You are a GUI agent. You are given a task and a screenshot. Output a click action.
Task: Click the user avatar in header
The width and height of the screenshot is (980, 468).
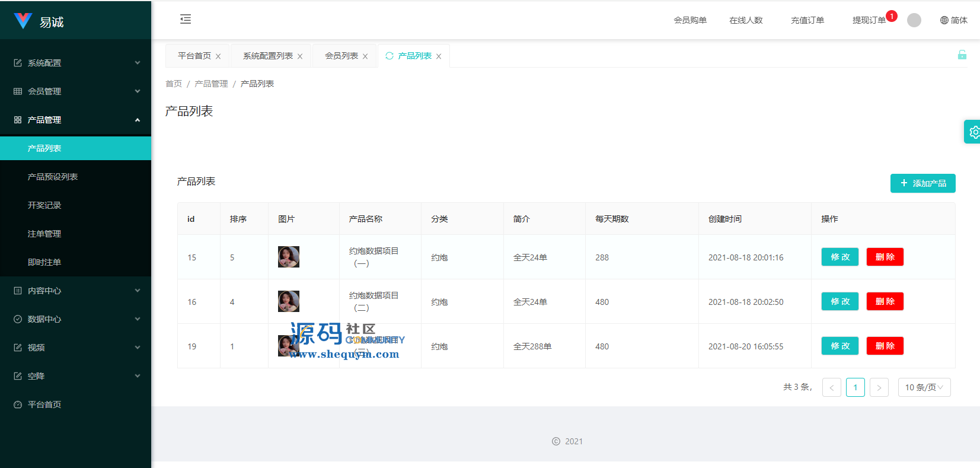[914, 20]
